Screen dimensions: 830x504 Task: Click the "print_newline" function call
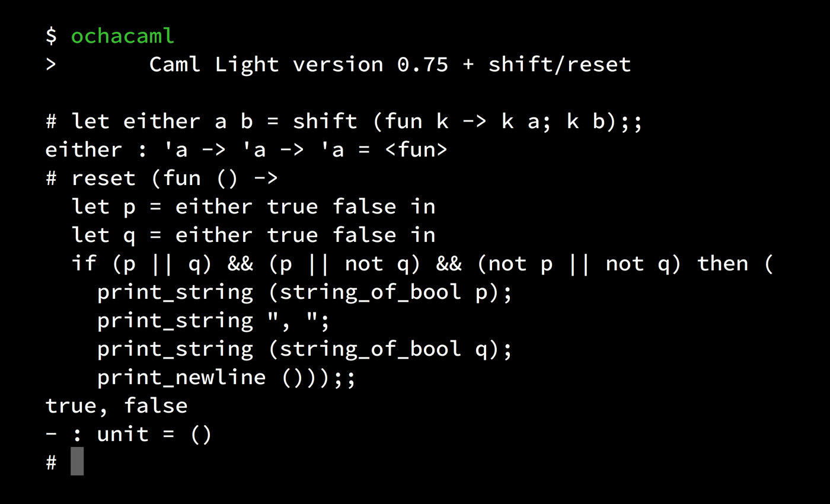coord(181,377)
